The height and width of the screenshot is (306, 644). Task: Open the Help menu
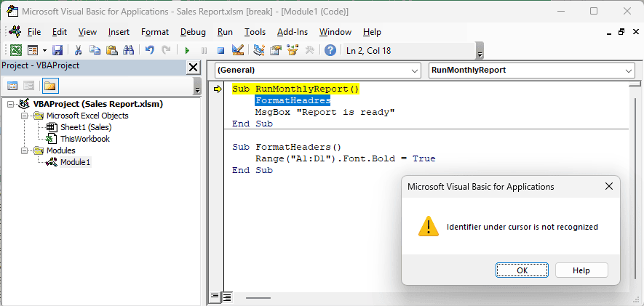coord(372,32)
